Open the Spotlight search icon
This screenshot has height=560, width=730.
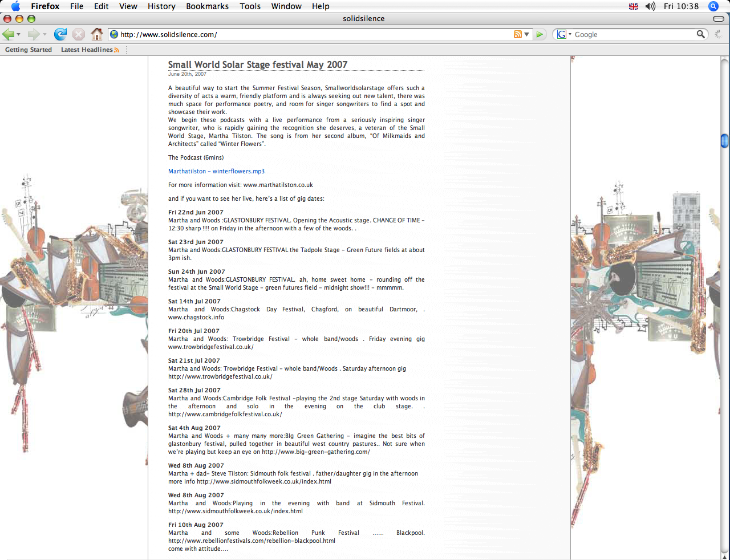(x=713, y=6)
